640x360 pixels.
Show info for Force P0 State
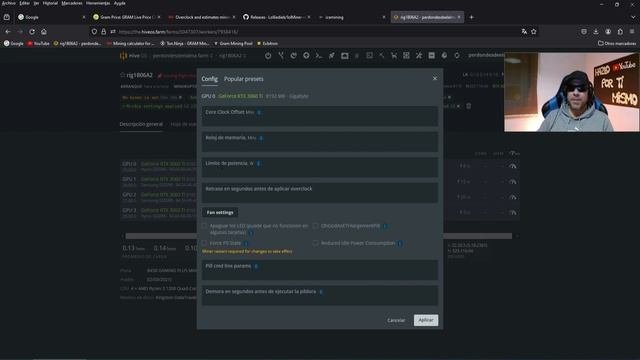(246, 243)
